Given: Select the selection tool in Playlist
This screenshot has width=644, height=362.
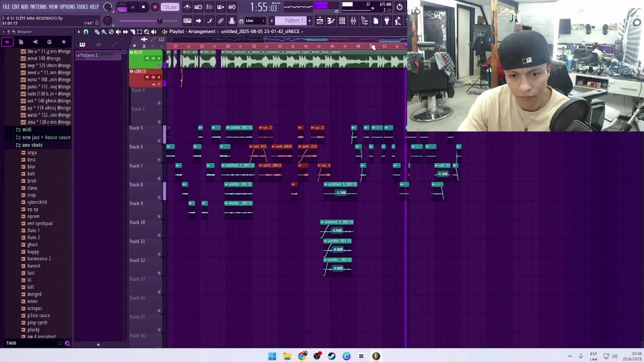Looking at the screenshot, I should (x=139, y=32).
